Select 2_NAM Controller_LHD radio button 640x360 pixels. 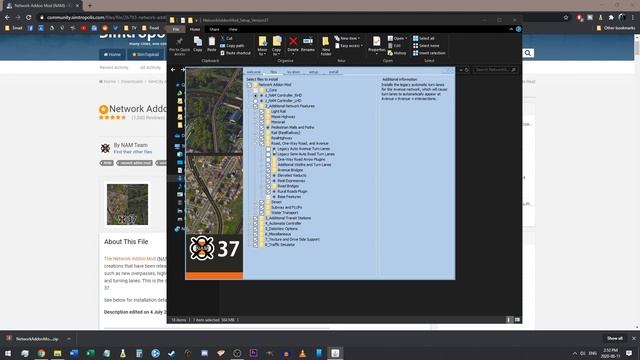(256, 101)
